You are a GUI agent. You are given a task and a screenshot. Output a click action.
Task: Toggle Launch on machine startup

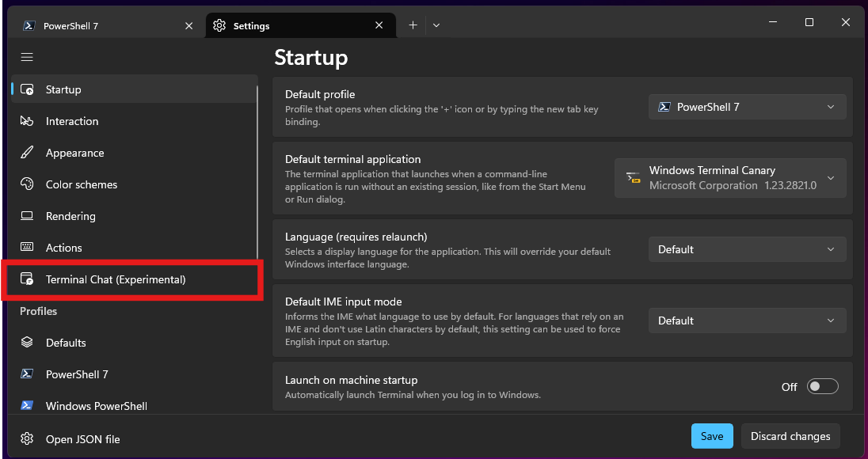(822, 386)
